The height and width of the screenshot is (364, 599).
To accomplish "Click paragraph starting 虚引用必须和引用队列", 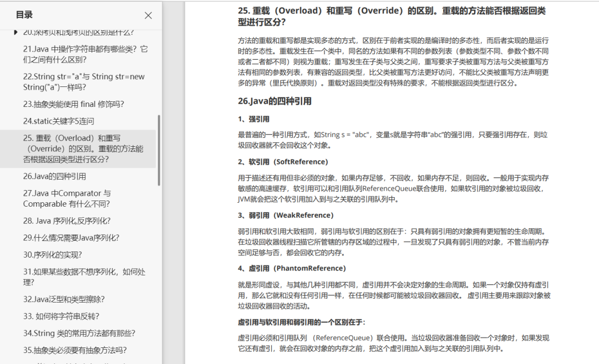I will coord(393,343).
